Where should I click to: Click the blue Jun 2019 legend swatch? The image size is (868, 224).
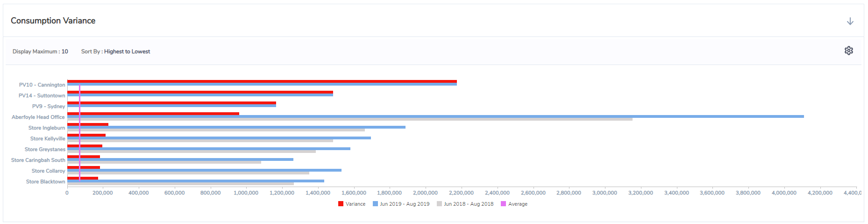click(x=376, y=204)
